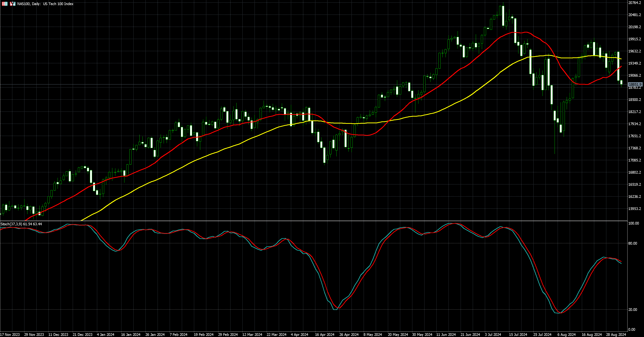Click the 80.00 stochastic level label
The height and width of the screenshot is (337, 644).
[x=633, y=243]
